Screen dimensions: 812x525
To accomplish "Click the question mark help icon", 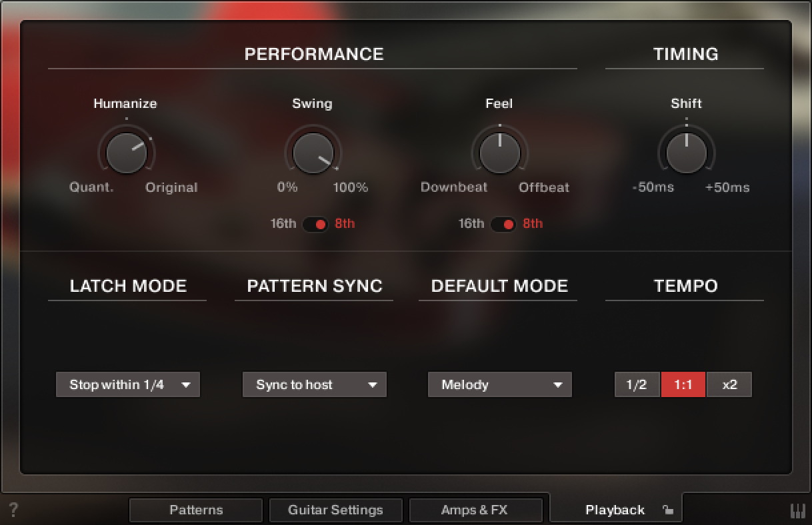I will (13, 510).
